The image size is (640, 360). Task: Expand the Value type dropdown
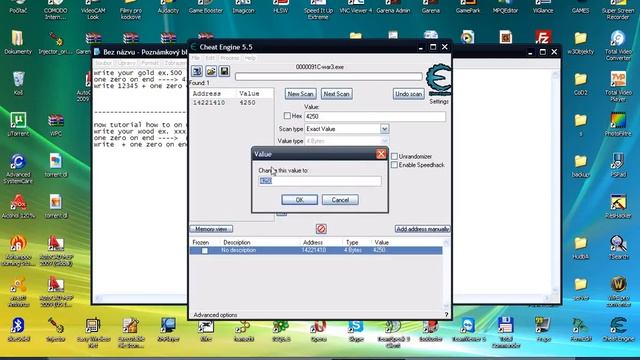click(384, 141)
